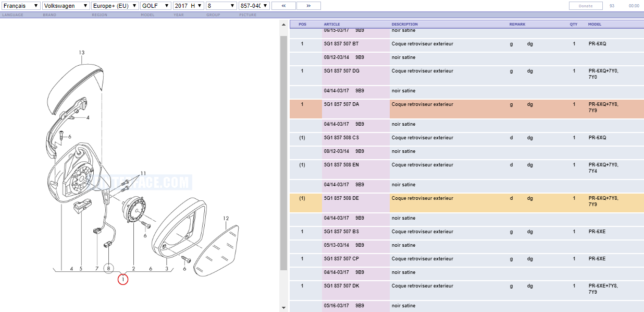The image size is (644, 312).
Task: Open the Français language dropdown
Action: click(21, 6)
